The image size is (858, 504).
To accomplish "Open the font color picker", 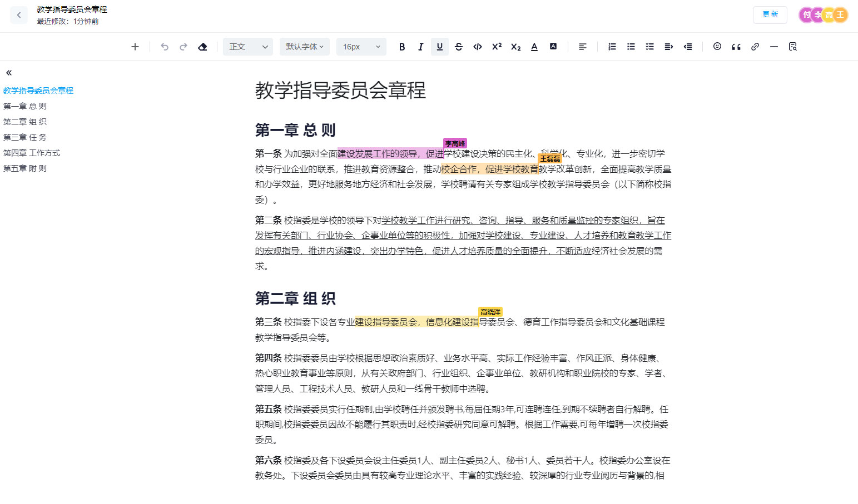I will 534,47.
